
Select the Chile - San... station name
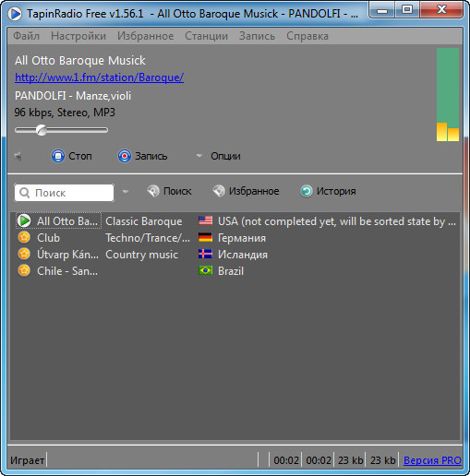[x=67, y=271]
